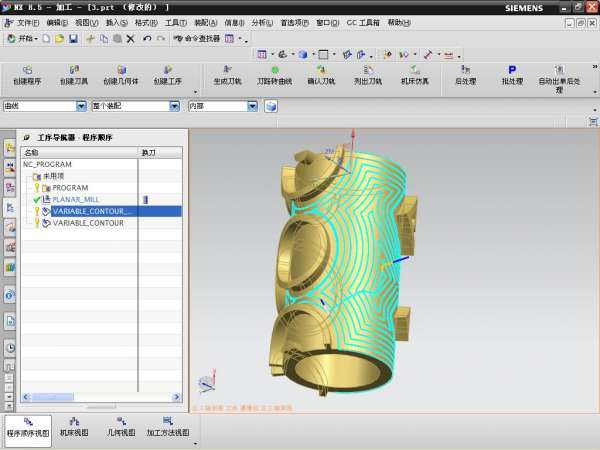Viewport: 600px width, 450px height.
Task: Select the last VARIABLE_CONTOUR operation
Action: (x=88, y=223)
